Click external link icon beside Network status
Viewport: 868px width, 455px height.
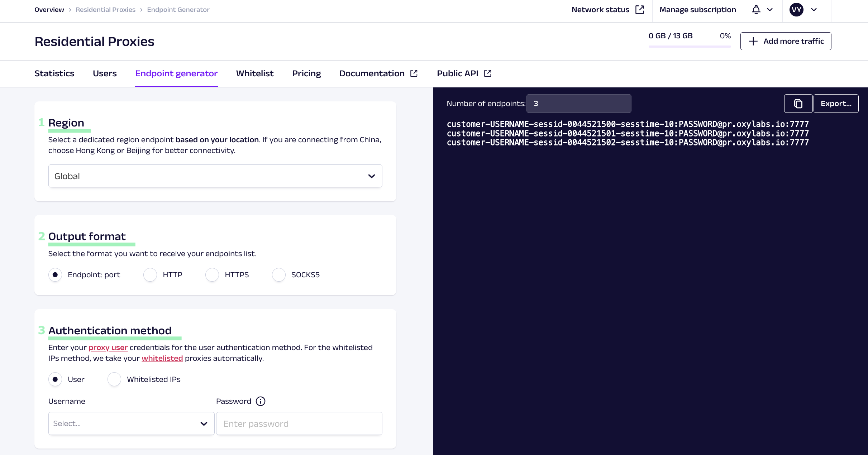pyautogui.click(x=640, y=10)
